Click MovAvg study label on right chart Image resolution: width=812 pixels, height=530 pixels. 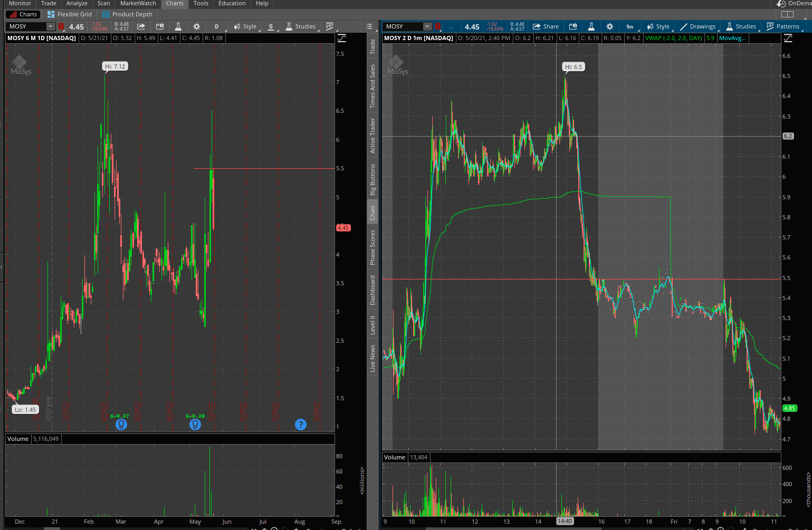(x=732, y=38)
